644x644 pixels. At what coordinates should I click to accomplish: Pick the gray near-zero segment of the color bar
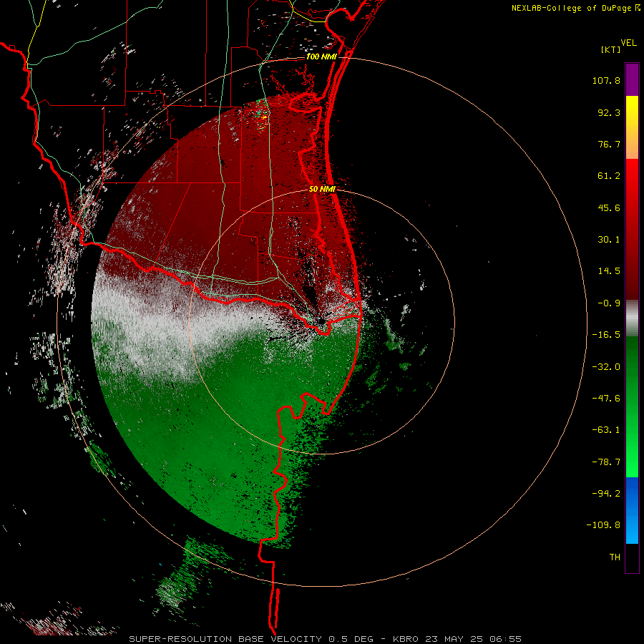[632, 318]
